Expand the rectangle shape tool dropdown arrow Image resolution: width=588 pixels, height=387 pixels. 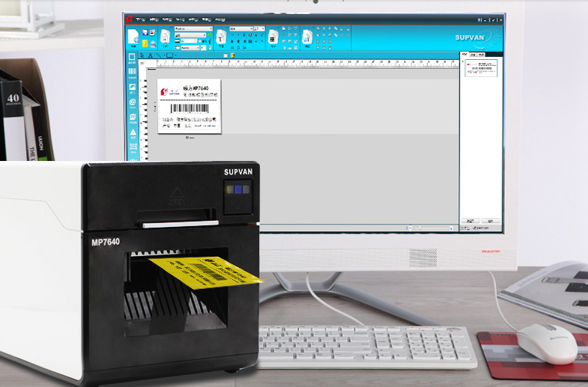pyautogui.click(x=175, y=55)
